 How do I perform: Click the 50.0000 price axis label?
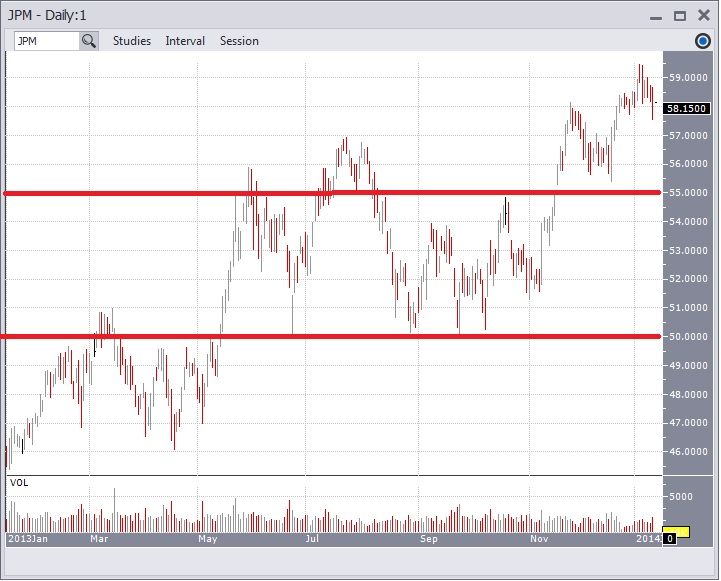[688, 336]
